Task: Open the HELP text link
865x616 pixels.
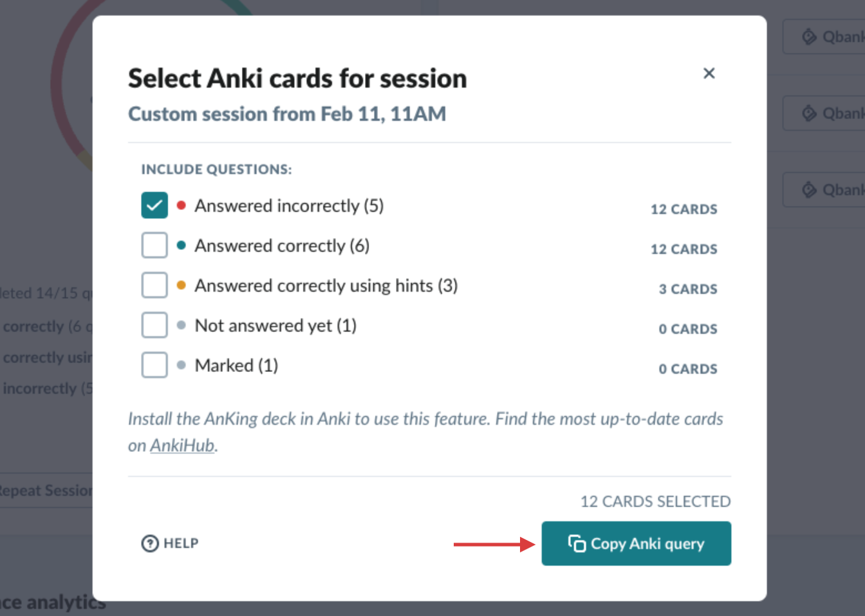Action: click(181, 544)
